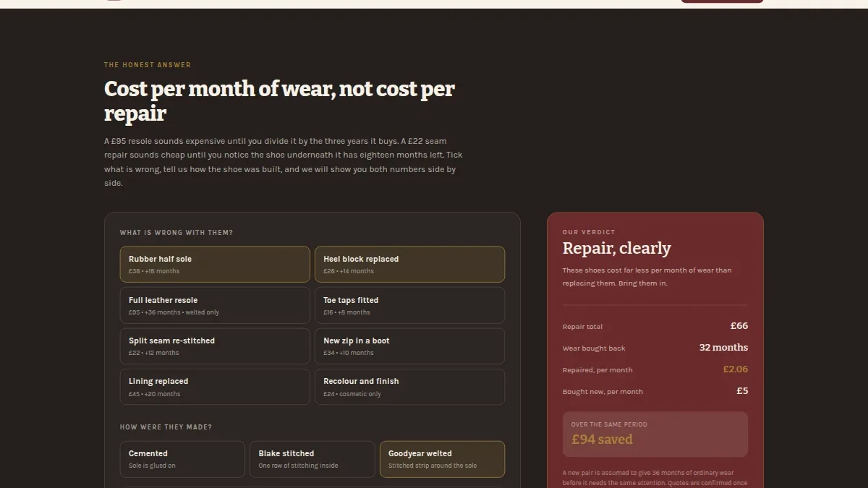Viewport: 868px width, 488px height.
Task: Select Goodyear welted construction
Action: (442, 459)
